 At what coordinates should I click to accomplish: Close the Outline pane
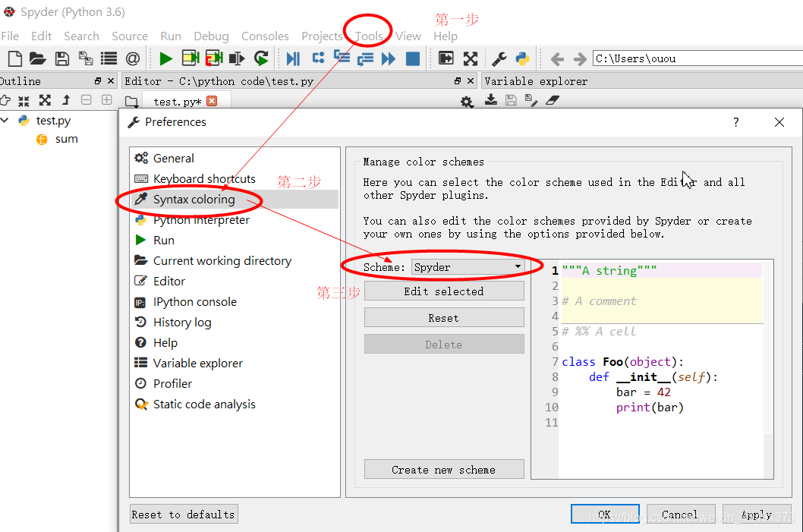111,81
